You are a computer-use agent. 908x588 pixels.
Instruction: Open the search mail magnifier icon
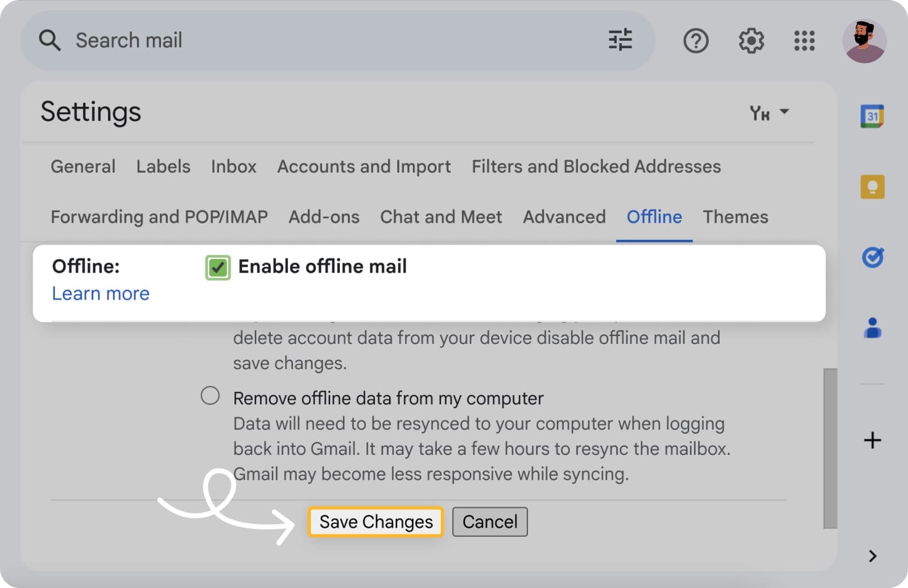[x=49, y=40]
